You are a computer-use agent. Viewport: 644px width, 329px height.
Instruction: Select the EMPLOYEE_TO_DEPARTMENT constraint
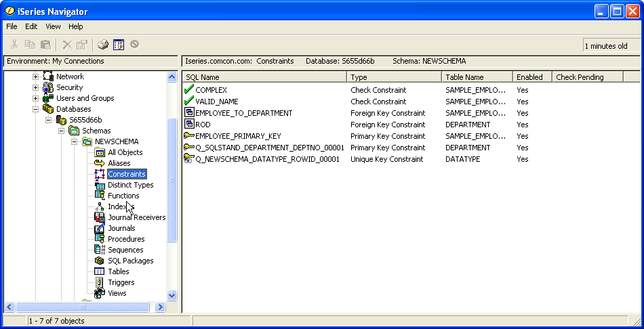[243, 113]
